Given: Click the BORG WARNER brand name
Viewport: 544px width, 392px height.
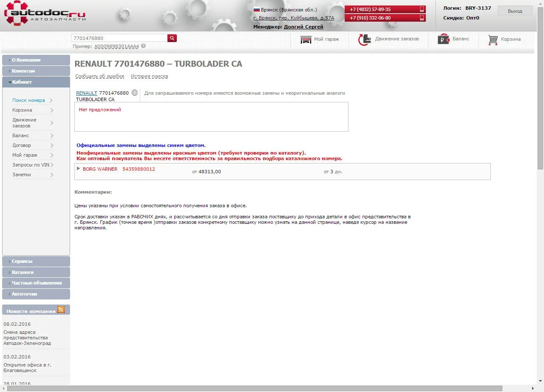Looking at the screenshot, I should click(100, 169).
